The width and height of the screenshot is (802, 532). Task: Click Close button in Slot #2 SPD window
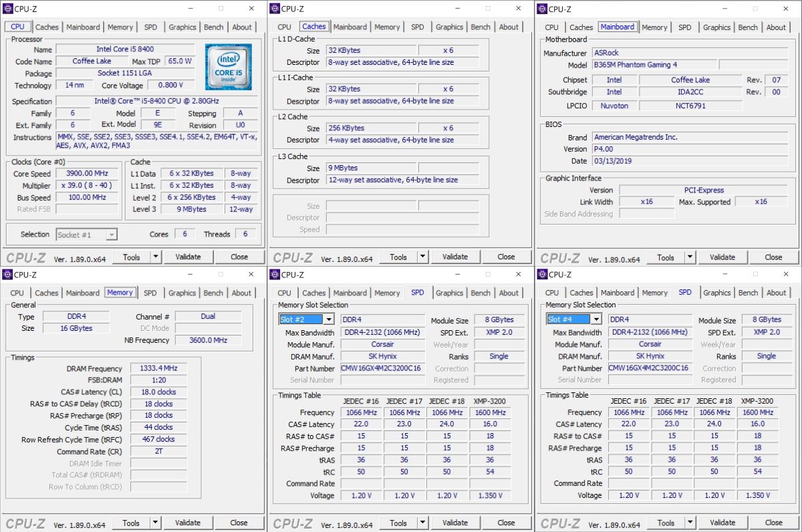click(x=507, y=523)
